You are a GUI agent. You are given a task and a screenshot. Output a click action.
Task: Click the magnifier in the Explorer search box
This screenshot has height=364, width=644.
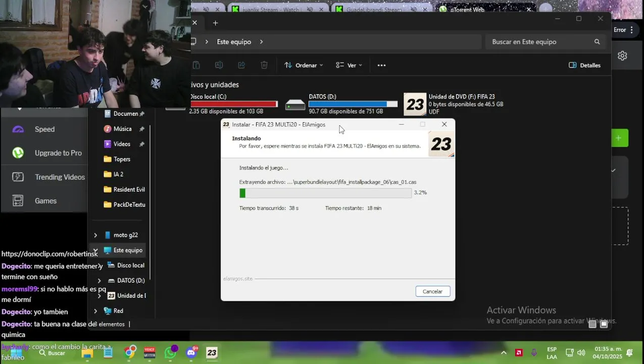(x=597, y=42)
